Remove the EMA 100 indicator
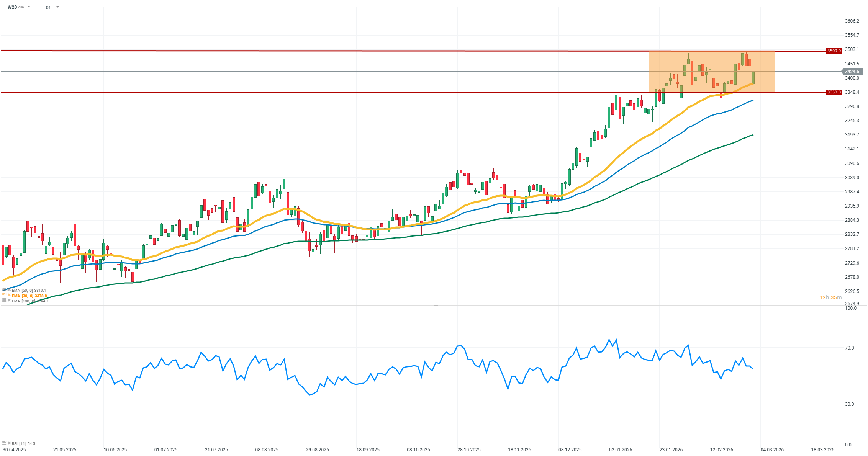The image size is (868, 456). (x=9, y=301)
